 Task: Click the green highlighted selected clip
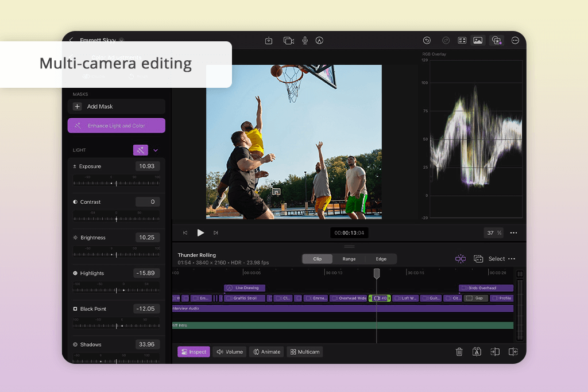[x=380, y=298]
